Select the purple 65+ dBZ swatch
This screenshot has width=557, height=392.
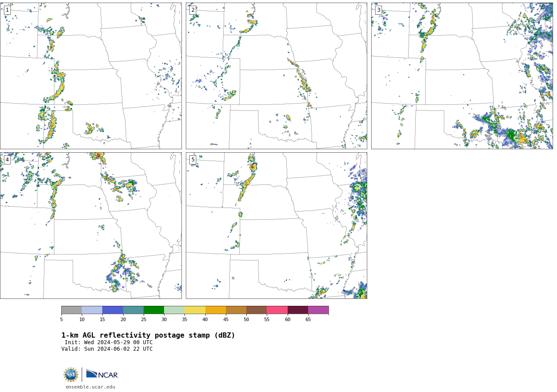(318, 310)
